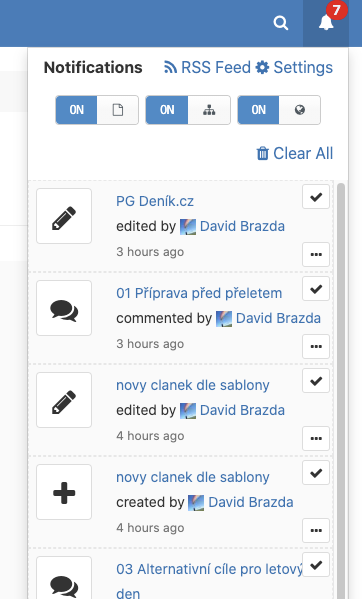This screenshot has width=362, height=599.
Task: Mark 03 Alternativní cíle notification as read
Action: point(316,565)
